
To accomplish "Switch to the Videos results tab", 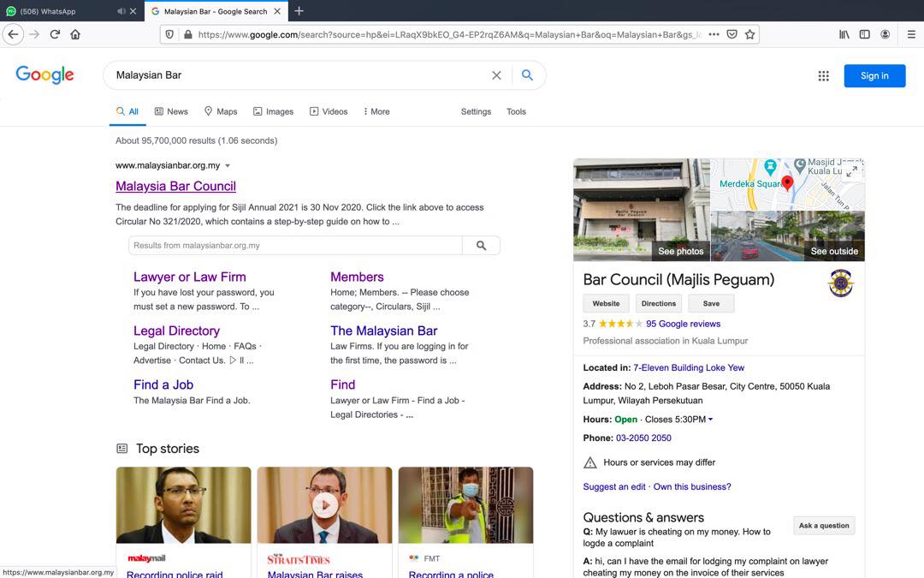I will click(x=329, y=111).
